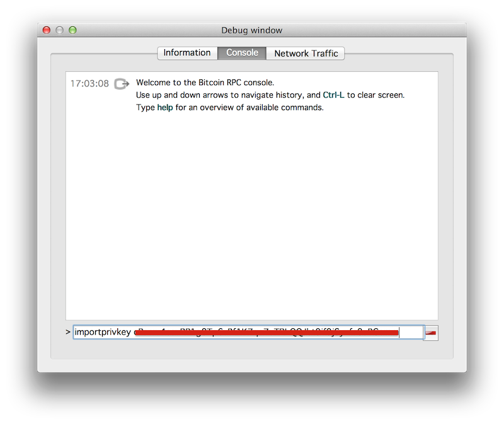The height and width of the screenshot is (424, 504).
Task: Click the reply arrow icon beside timestamp
Action: pos(122,84)
